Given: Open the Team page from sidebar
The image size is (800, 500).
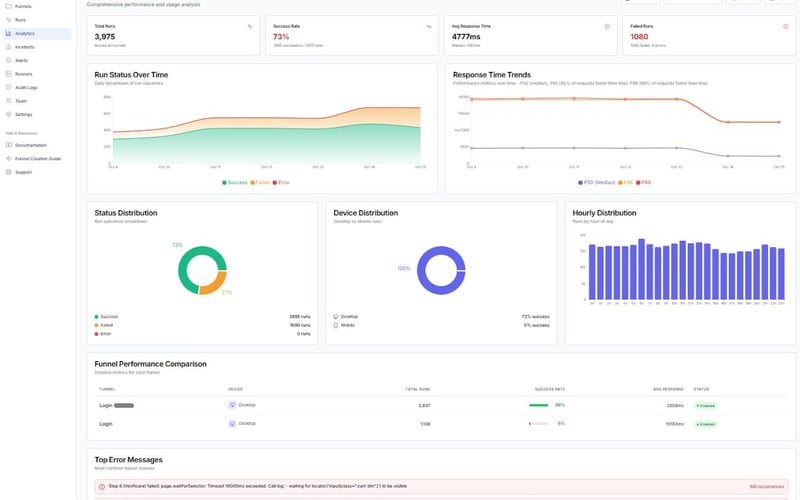Looking at the screenshot, I should tap(21, 101).
